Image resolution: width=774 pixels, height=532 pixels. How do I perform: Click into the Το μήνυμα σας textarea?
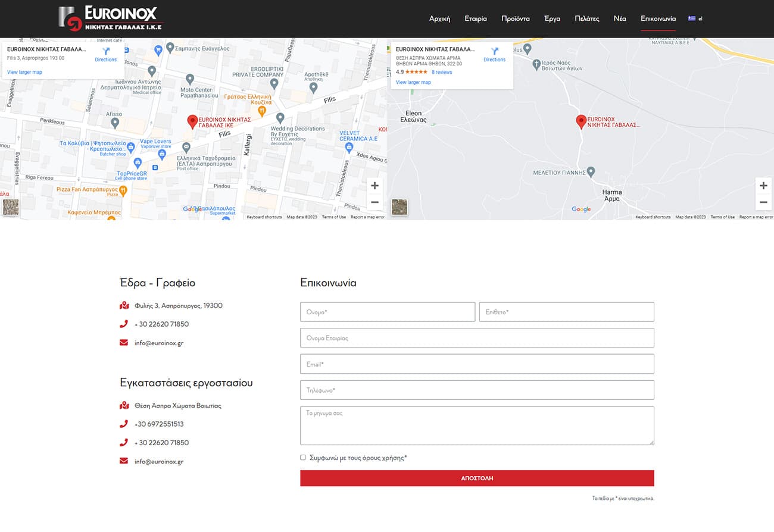[x=477, y=425]
